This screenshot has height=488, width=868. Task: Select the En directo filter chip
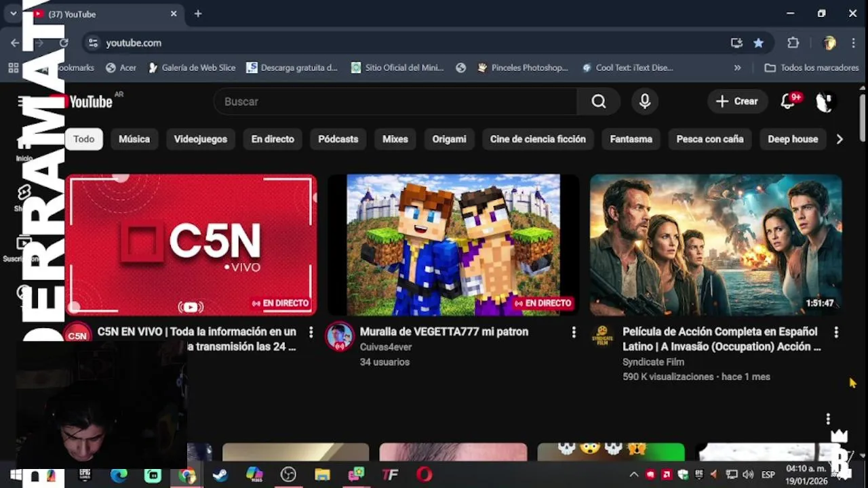[x=273, y=139]
